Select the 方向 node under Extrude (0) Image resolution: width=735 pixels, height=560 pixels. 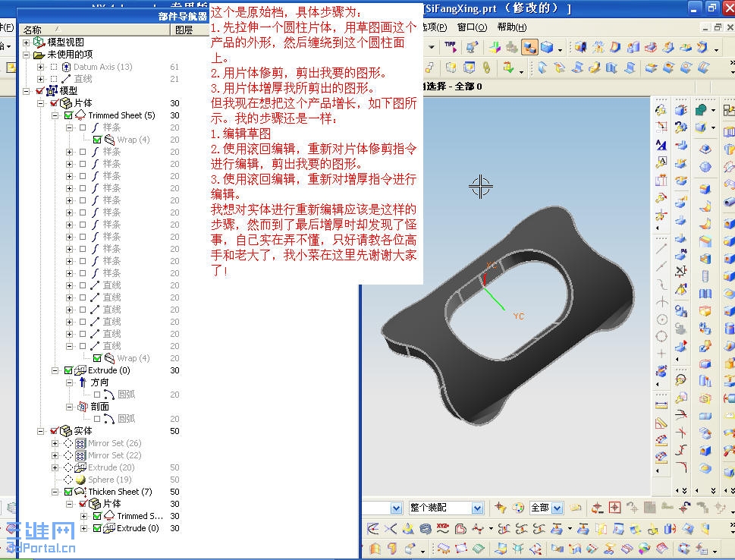pos(99,382)
